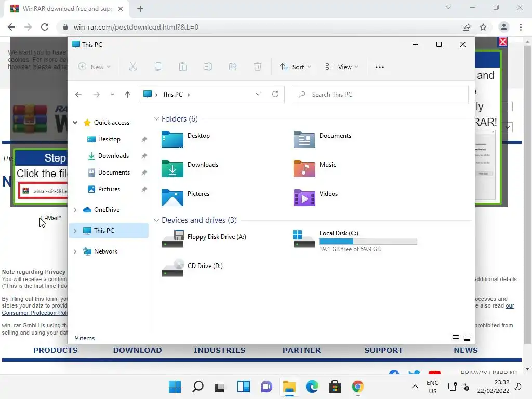
Task: Select Downloads under Quick access
Action: [x=113, y=156]
